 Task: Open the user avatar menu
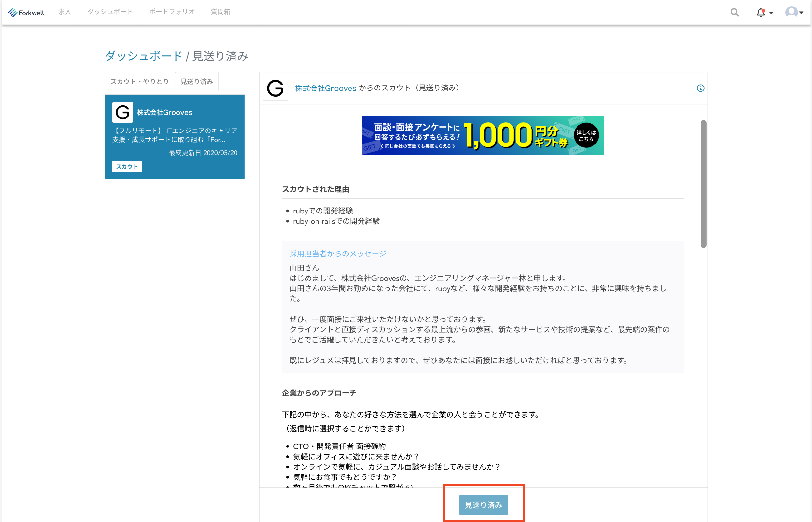click(x=794, y=13)
